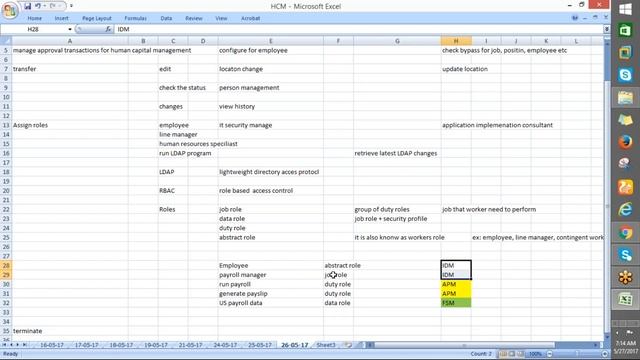Open the Review ribbon tab
Image resolution: width=640 pixels, height=360 pixels.
(x=194, y=18)
